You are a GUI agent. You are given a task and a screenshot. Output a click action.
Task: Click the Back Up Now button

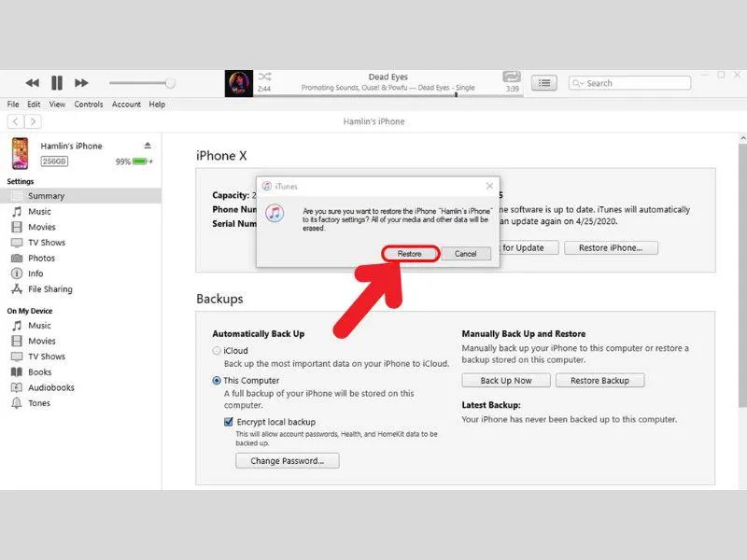[506, 381]
